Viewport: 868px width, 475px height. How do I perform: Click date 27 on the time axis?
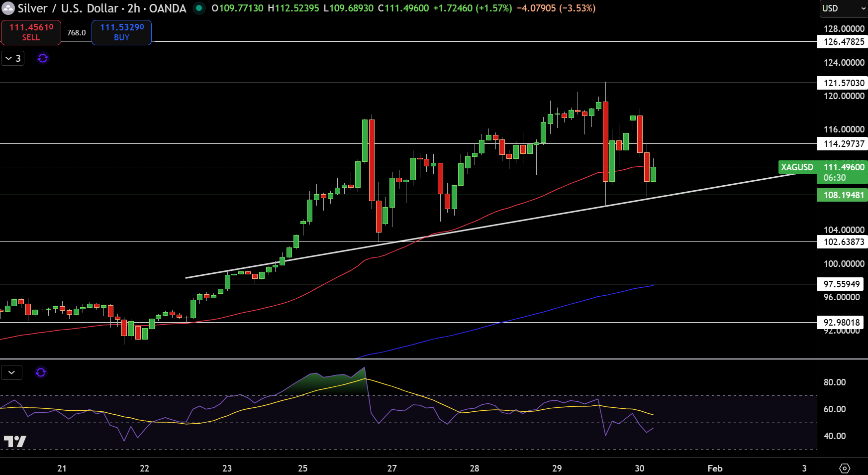(x=392, y=469)
